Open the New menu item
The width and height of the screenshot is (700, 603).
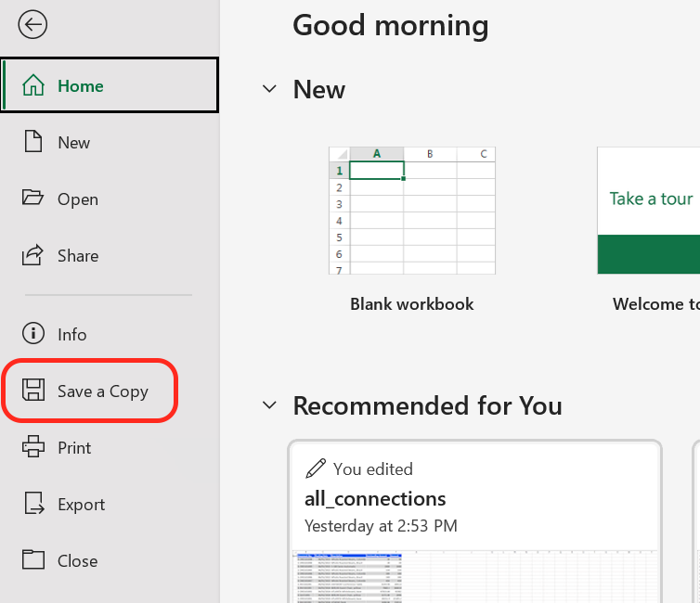[x=110, y=142]
